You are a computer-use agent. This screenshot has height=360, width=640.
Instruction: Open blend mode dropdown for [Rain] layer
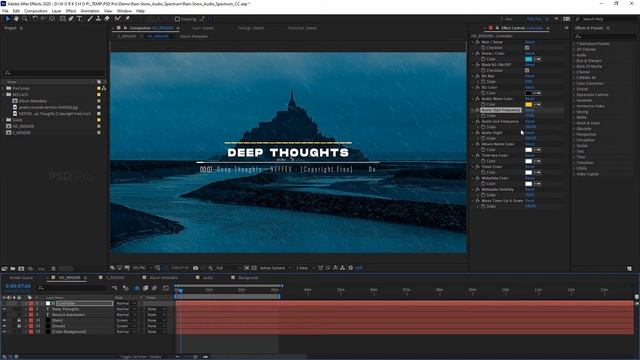(125, 320)
